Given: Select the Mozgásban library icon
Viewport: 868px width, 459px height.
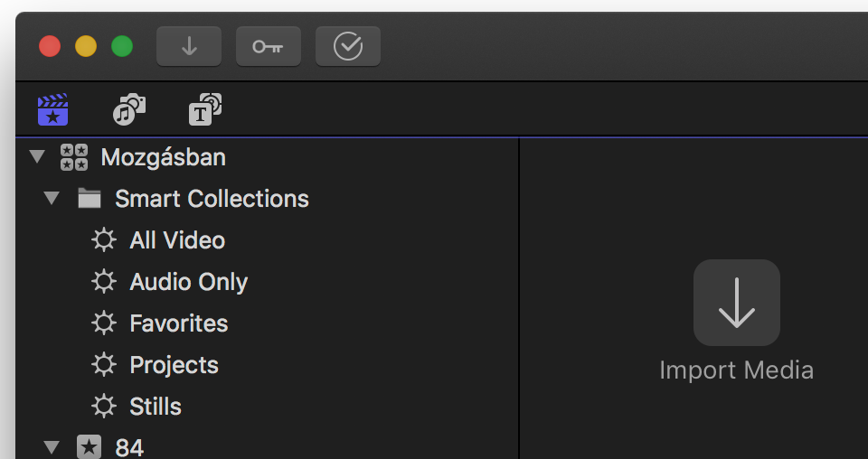Looking at the screenshot, I should click(x=74, y=157).
